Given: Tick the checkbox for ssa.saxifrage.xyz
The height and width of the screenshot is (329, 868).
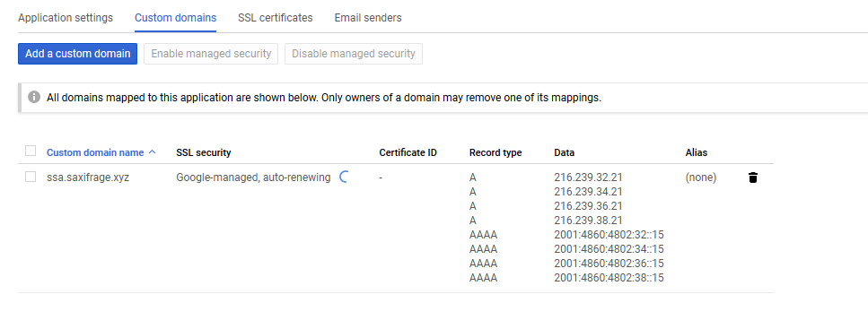Looking at the screenshot, I should [x=31, y=177].
